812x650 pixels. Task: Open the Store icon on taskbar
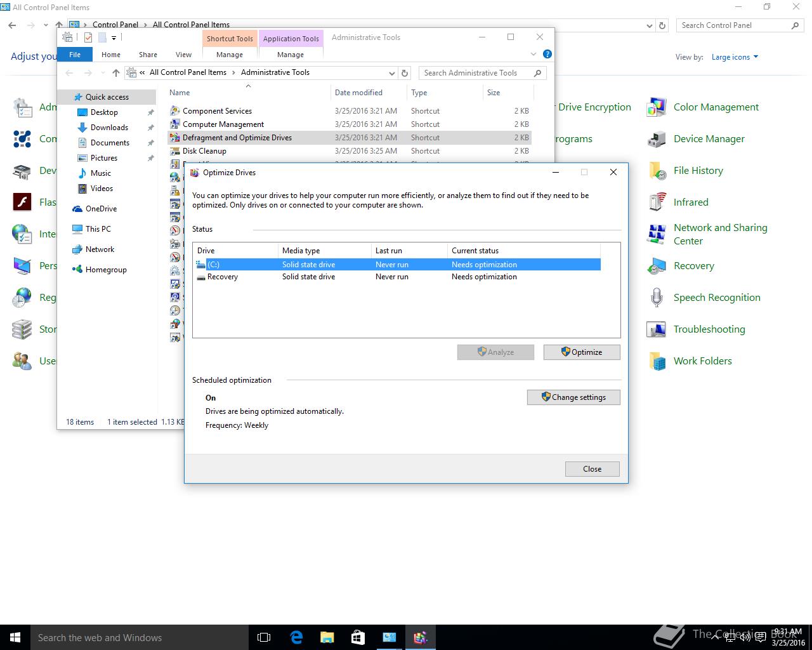(x=358, y=637)
